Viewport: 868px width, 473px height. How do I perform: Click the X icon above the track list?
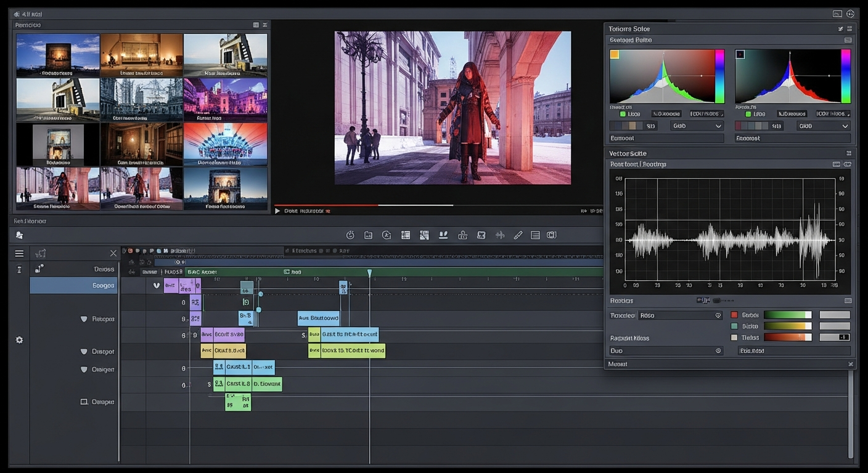coord(113,253)
